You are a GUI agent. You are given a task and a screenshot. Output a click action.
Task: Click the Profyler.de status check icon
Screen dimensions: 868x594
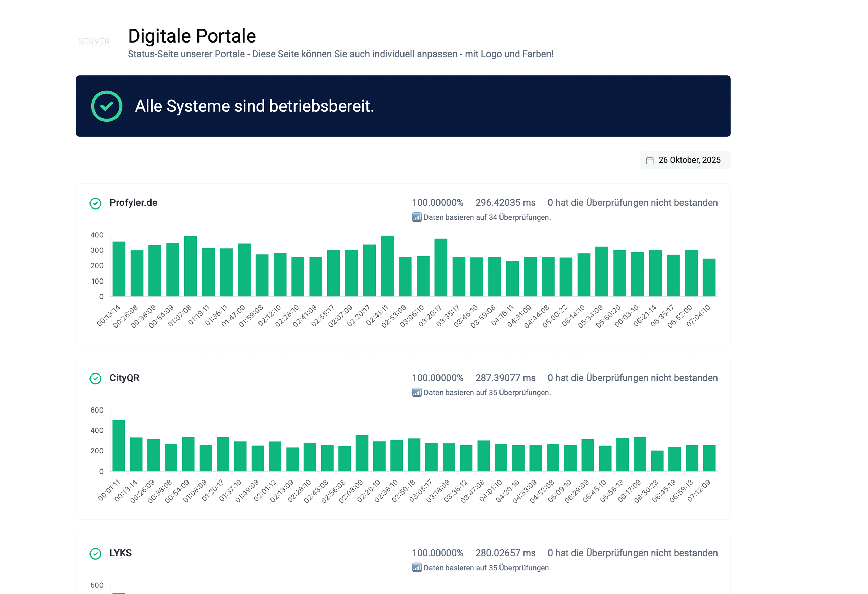[x=96, y=203]
